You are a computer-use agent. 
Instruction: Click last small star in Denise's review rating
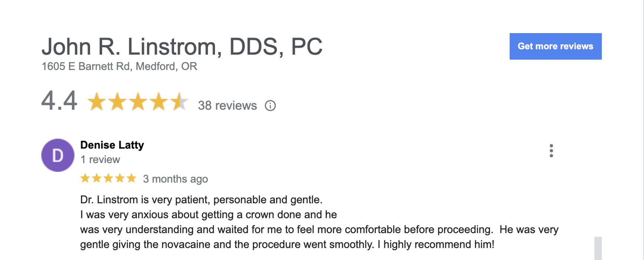[x=131, y=179]
